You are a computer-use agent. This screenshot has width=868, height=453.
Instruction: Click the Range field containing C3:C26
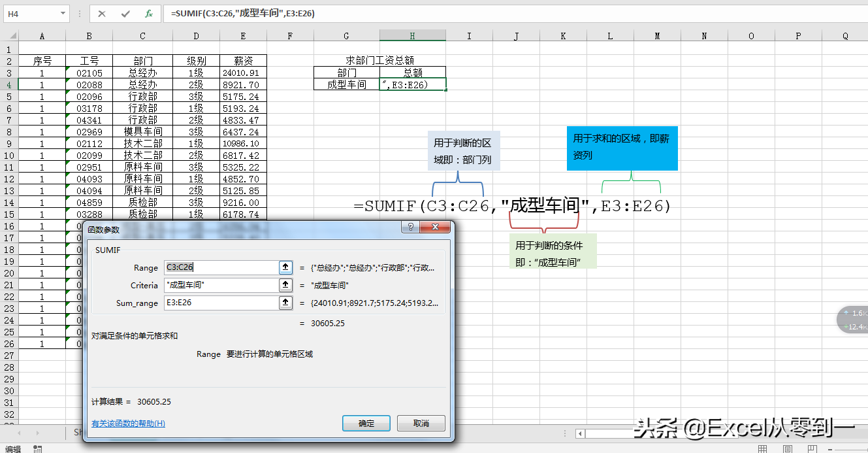pos(221,267)
